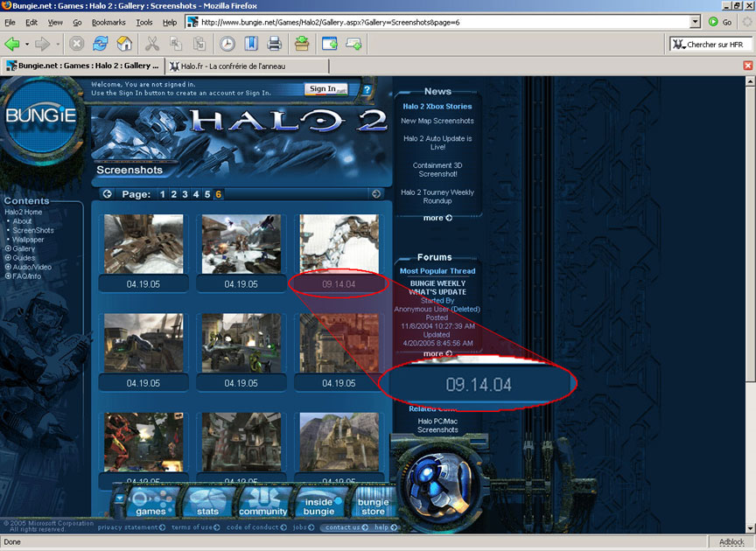Open the Halo2 Home contents link
756x551 pixels.
coord(23,213)
